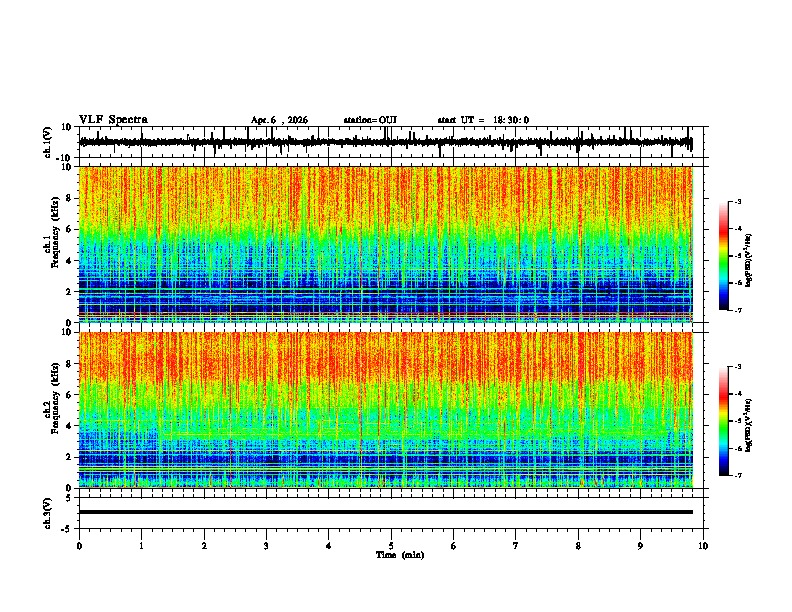Click the "8" kHz tick on ch.1 spectrogram
792x612 pixels.
pos(70,198)
